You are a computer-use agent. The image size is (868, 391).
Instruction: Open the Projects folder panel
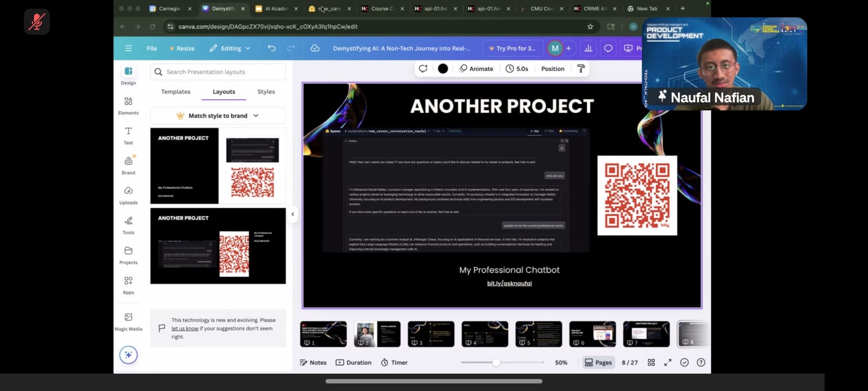click(129, 255)
